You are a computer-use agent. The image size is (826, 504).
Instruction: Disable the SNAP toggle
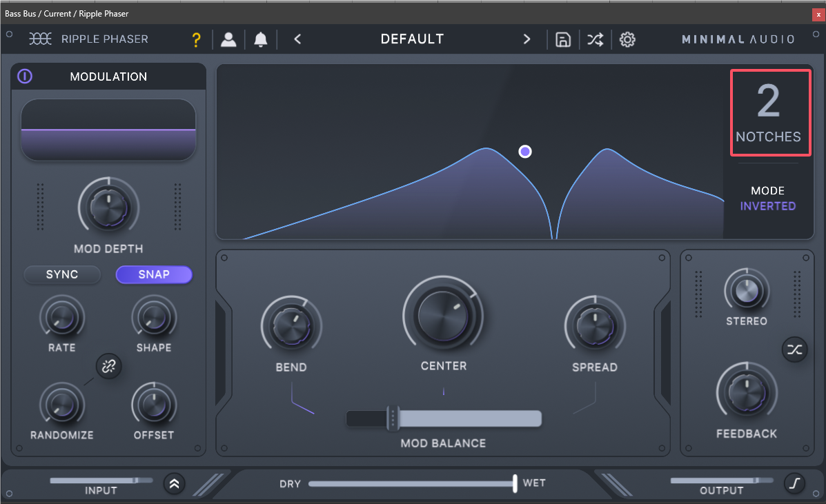coord(154,274)
